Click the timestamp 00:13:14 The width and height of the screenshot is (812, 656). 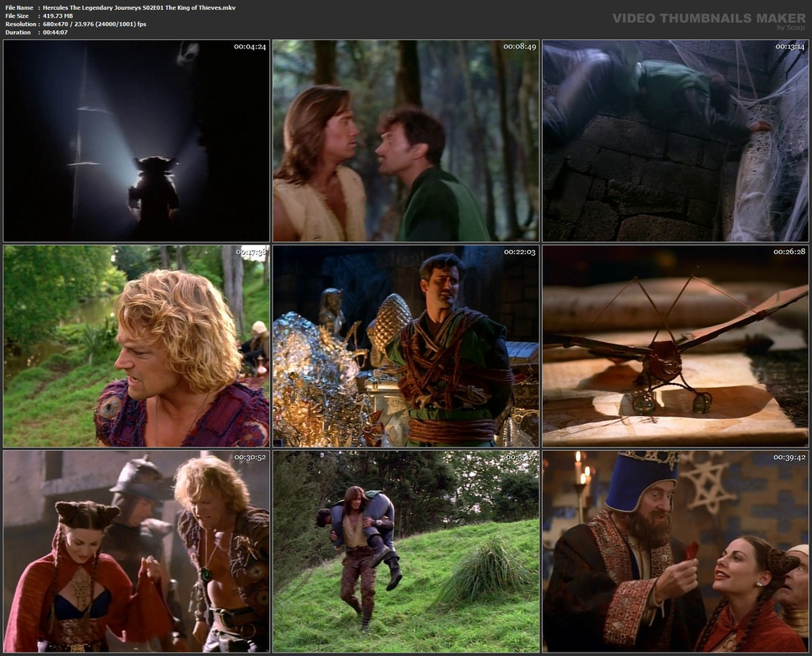[790, 47]
